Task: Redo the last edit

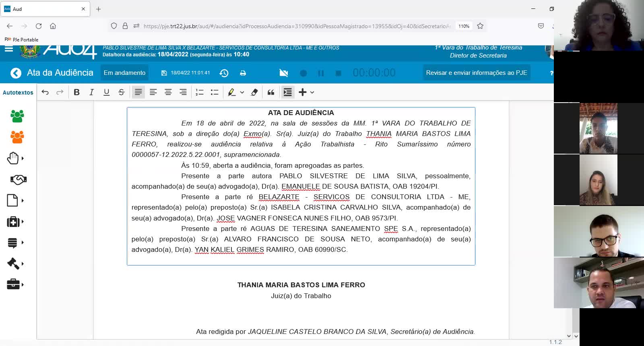Action: (x=60, y=92)
